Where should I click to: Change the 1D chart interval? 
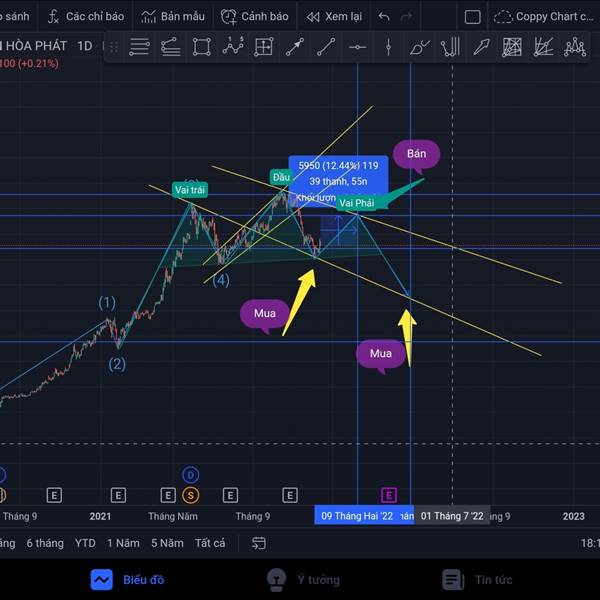click(x=85, y=46)
